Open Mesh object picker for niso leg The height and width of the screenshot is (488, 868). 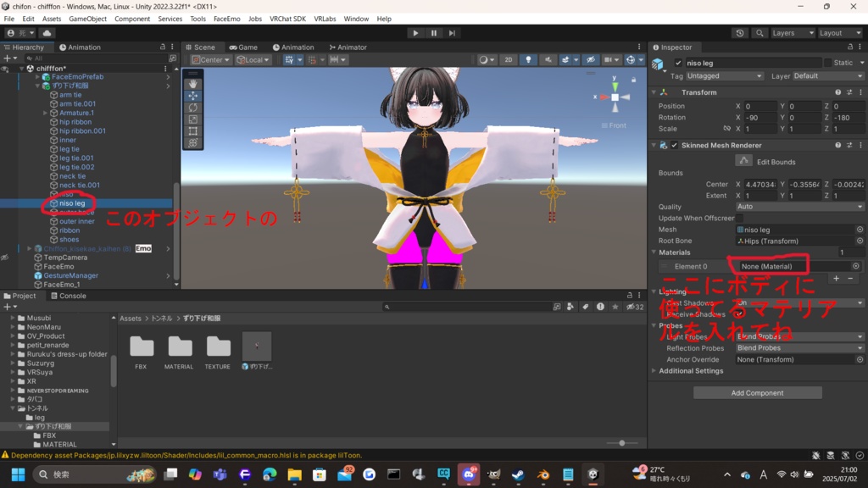pos(860,230)
